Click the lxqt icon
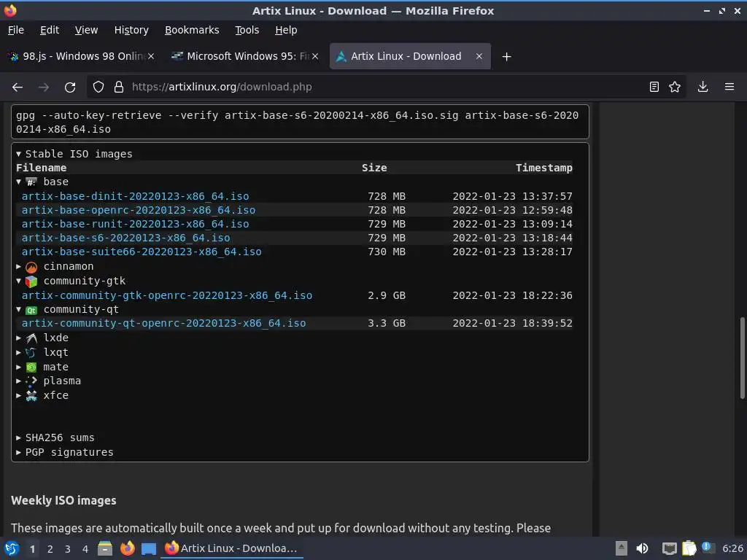The width and height of the screenshot is (747, 560). coord(31,353)
